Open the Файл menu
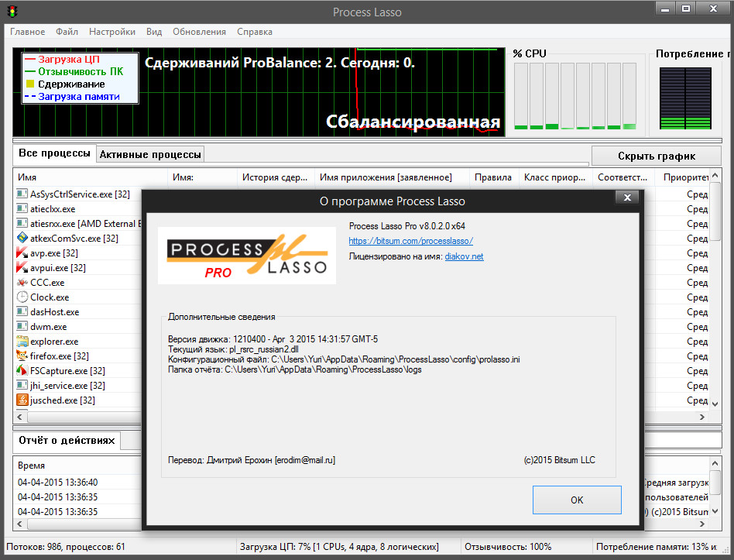 pyautogui.click(x=67, y=32)
